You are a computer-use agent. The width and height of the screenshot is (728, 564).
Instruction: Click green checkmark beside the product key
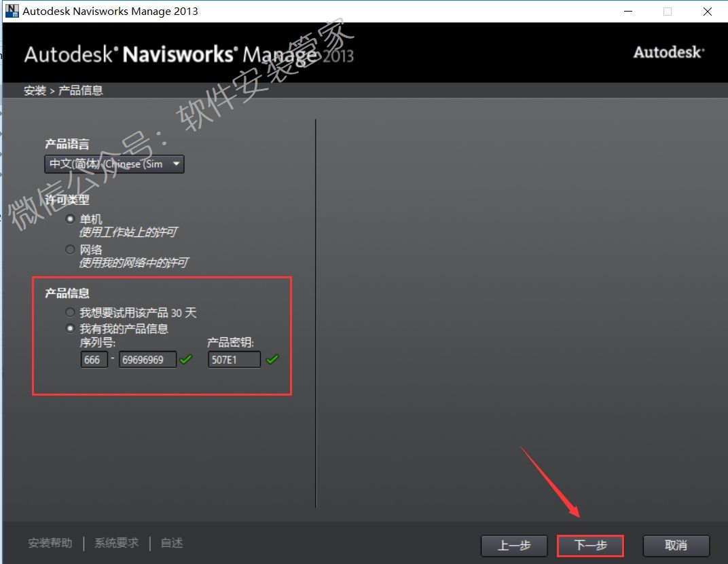[x=272, y=359]
